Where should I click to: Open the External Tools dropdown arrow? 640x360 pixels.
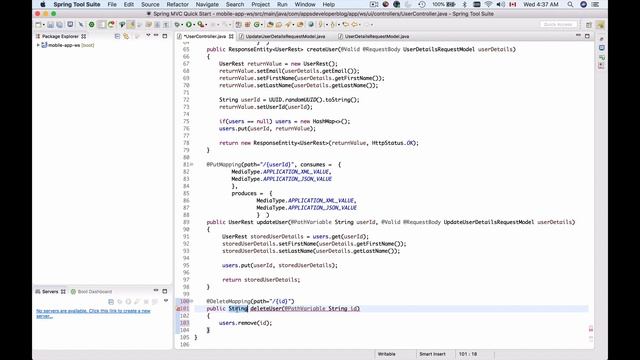206,25
